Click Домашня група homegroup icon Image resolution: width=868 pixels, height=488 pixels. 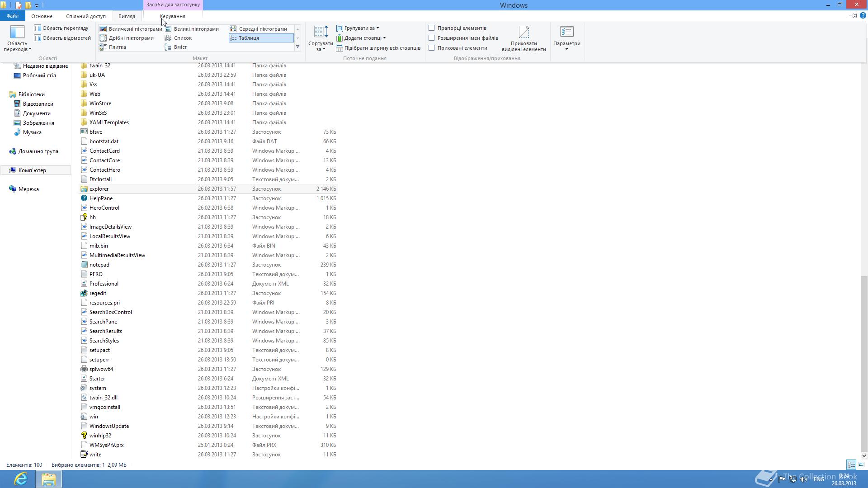[13, 151]
